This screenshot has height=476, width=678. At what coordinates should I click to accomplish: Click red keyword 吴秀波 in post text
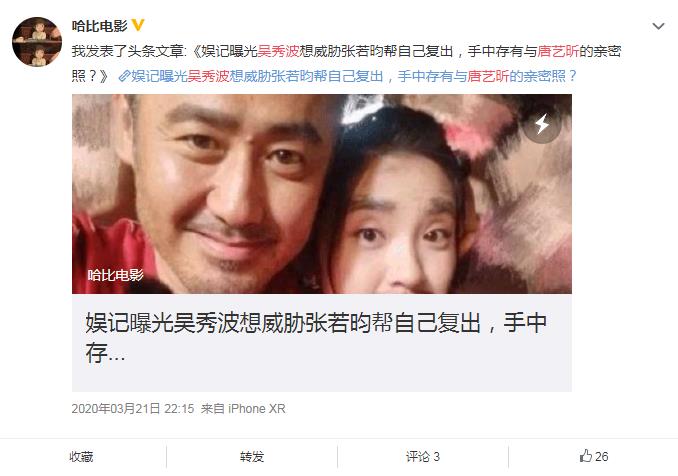coord(278,51)
